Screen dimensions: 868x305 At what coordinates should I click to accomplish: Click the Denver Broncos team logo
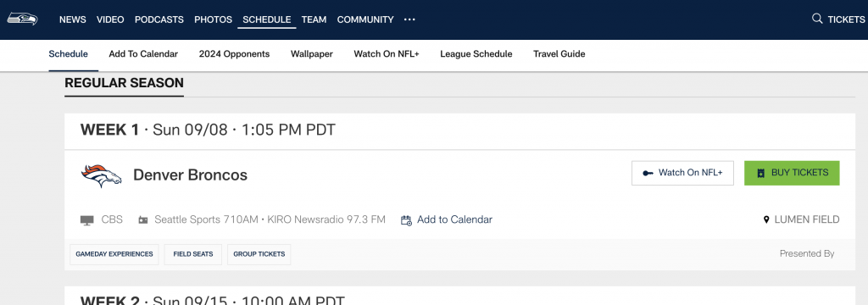tap(102, 175)
